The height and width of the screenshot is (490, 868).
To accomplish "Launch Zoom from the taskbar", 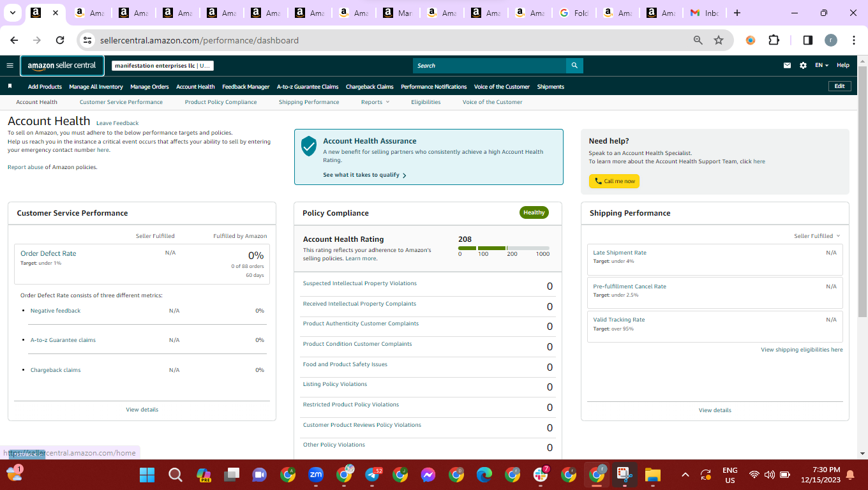I will [x=316, y=475].
